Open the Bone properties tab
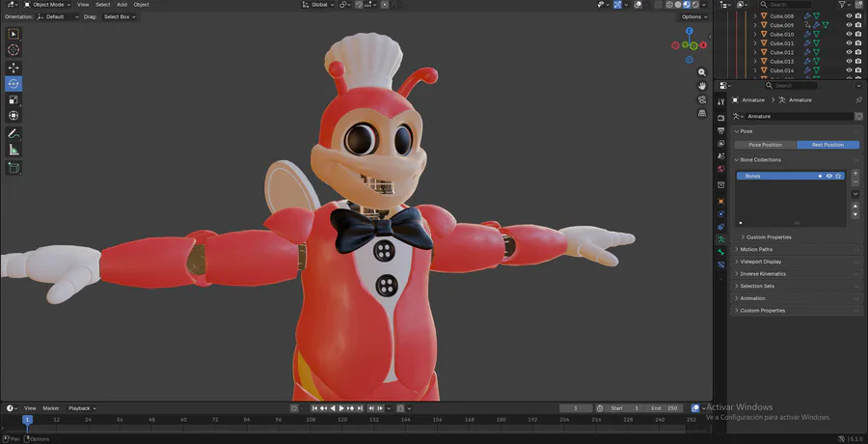868x444 pixels. pyautogui.click(x=720, y=252)
